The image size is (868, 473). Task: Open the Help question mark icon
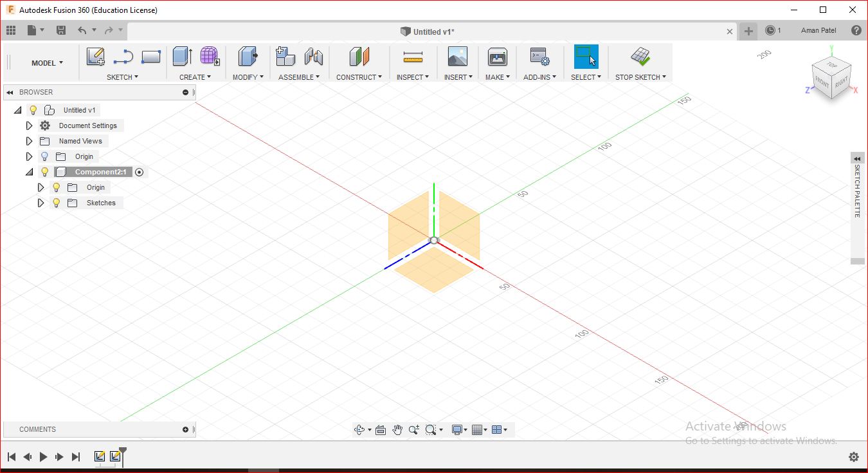[x=856, y=30]
